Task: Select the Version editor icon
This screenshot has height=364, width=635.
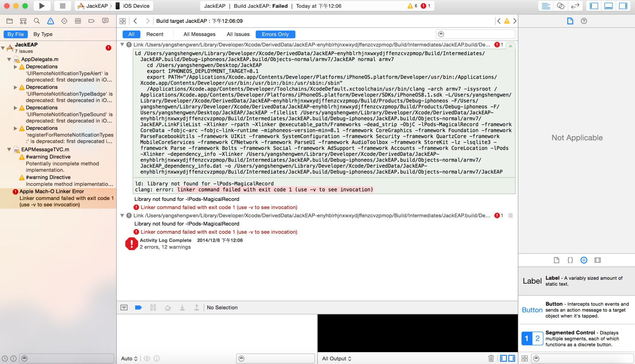Action: [x=575, y=6]
